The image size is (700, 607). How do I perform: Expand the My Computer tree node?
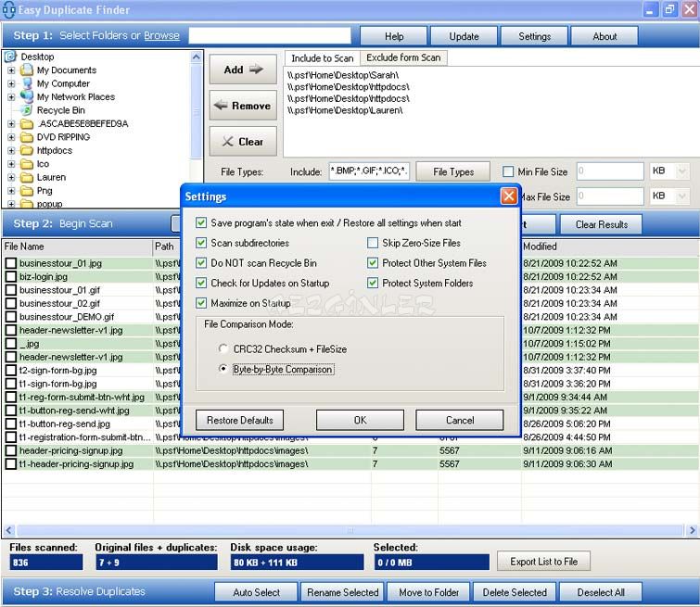click(x=11, y=83)
